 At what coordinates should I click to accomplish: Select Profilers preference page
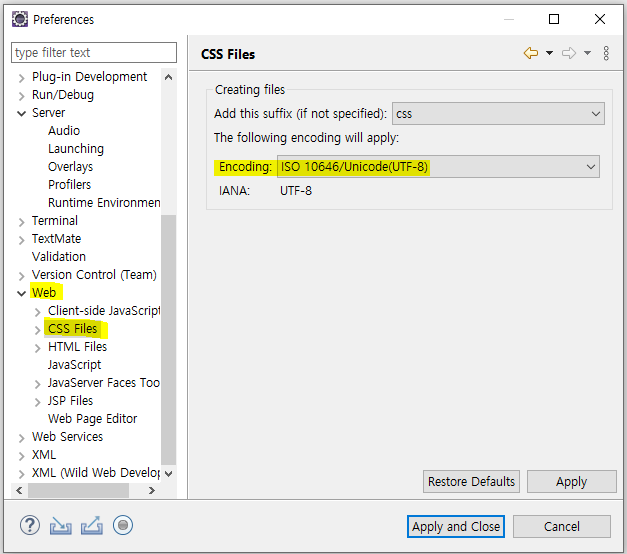70,185
